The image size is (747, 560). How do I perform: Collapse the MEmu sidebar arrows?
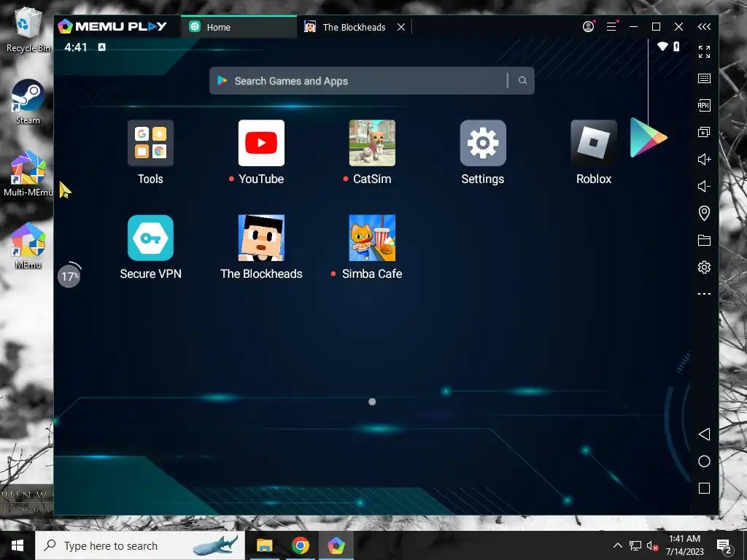point(704,27)
